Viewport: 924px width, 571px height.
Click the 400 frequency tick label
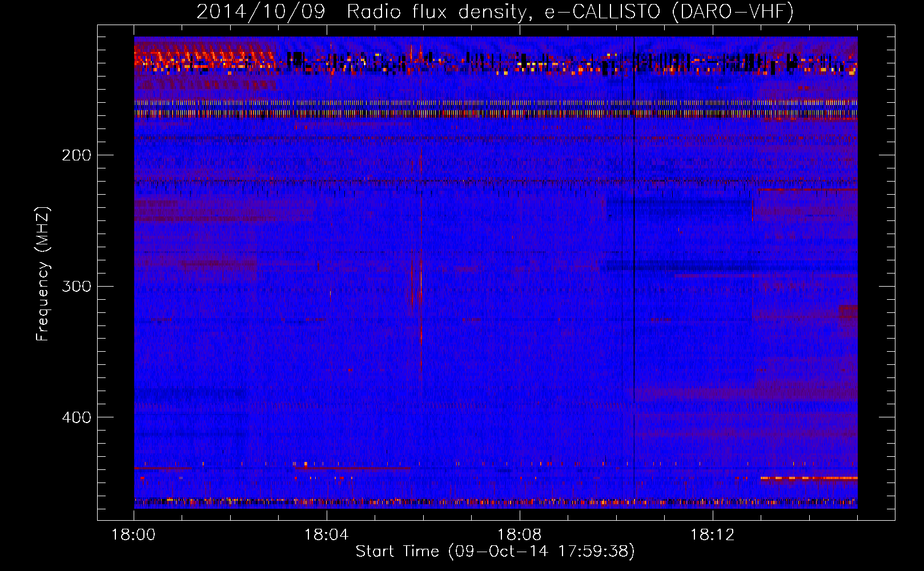(77, 417)
